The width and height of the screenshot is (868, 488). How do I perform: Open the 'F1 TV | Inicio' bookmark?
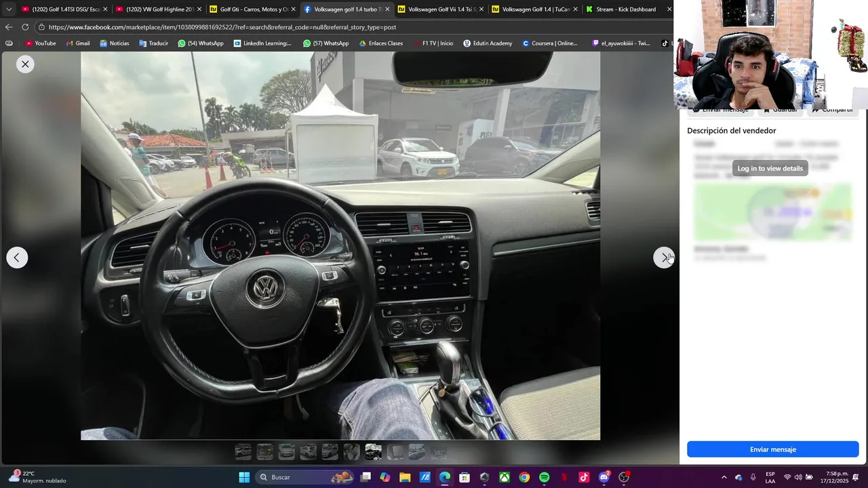pyautogui.click(x=433, y=43)
